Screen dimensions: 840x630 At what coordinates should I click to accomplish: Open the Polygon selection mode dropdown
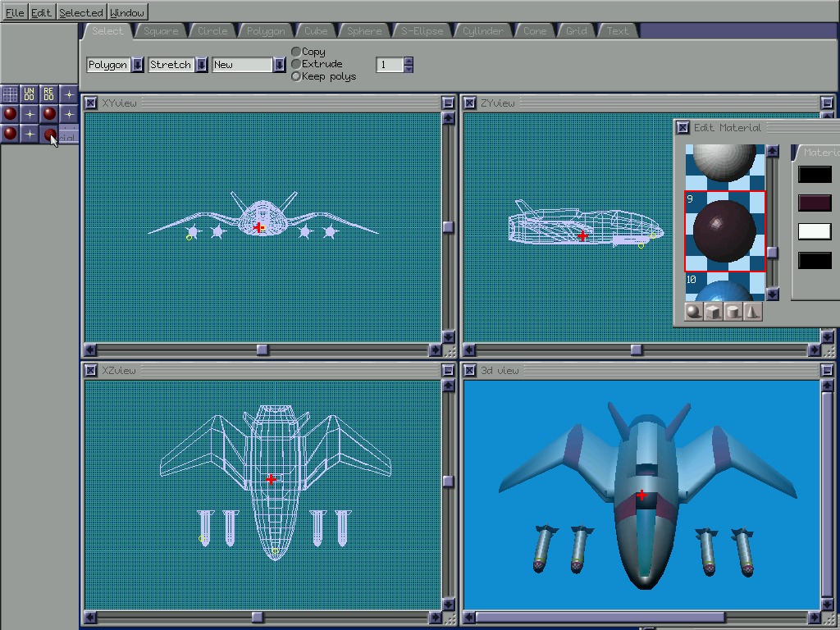pos(137,65)
